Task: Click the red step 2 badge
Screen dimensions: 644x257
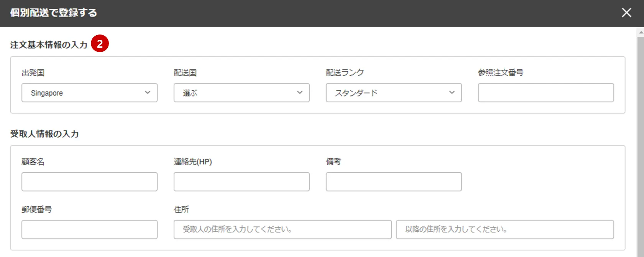Action: click(100, 44)
